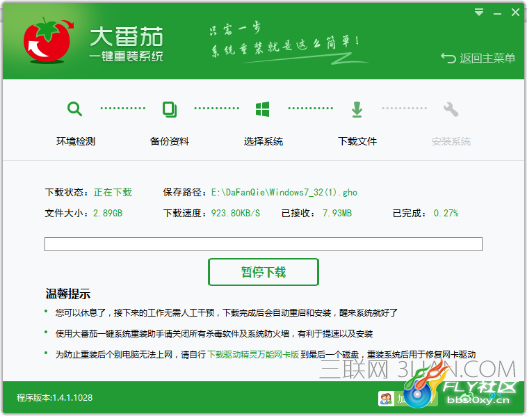Click the QQ group icon in footer

coord(386,399)
